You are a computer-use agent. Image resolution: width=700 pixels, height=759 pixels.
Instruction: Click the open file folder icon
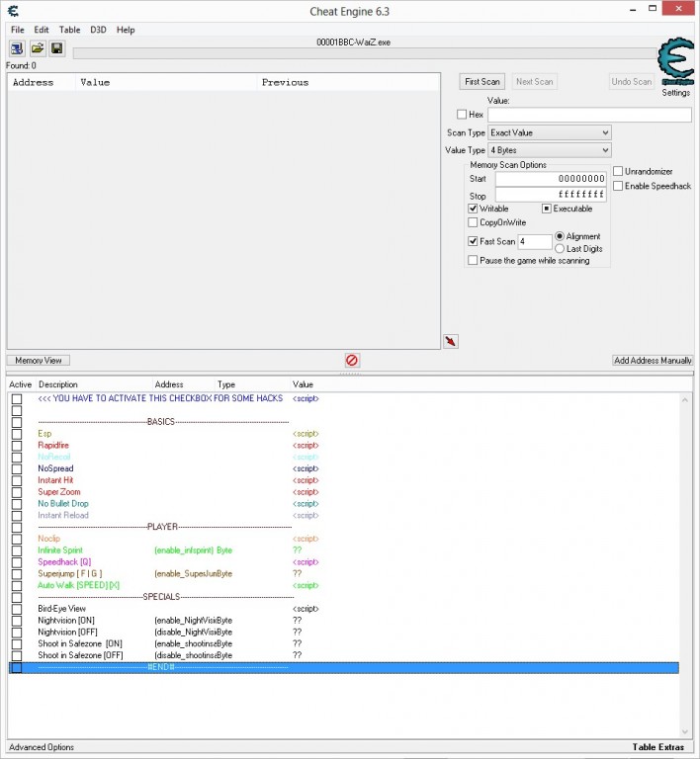point(38,47)
